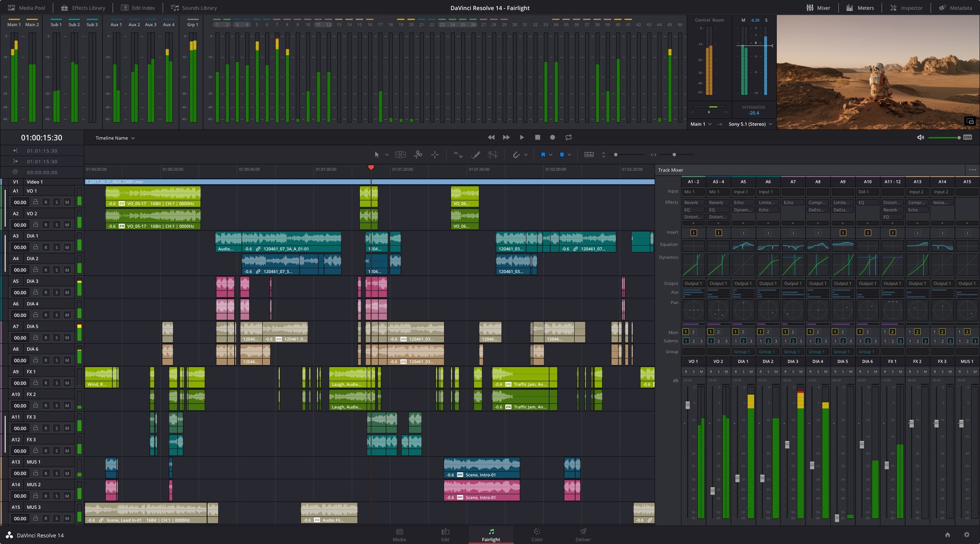
Task: Expand the snapping options chevron
Action: tap(526, 154)
